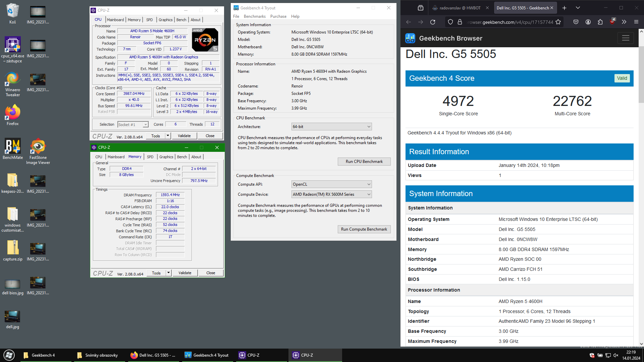This screenshot has height=362, width=644.
Task: Open Geekbench Browser navigation hamburger menu
Action: tap(626, 38)
